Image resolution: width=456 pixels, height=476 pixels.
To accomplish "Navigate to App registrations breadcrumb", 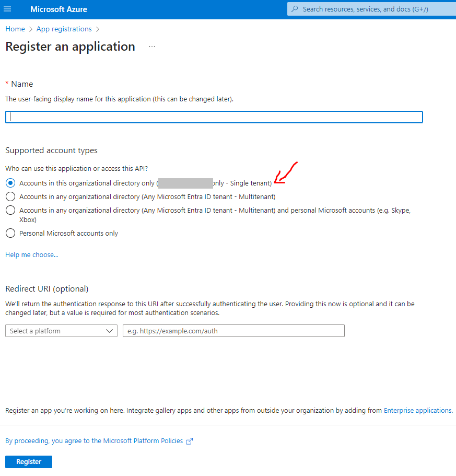I will coord(64,29).
